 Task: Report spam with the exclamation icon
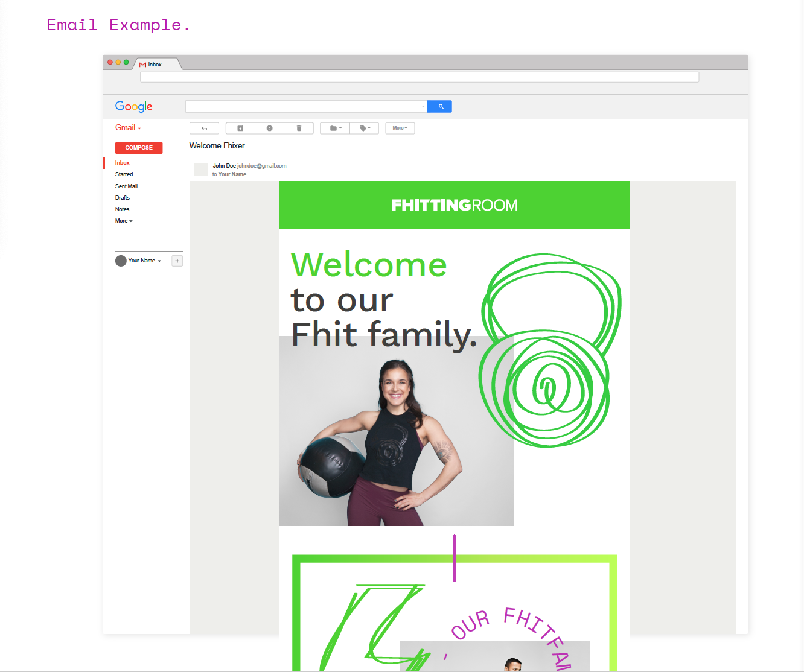[x=269, y=128]
